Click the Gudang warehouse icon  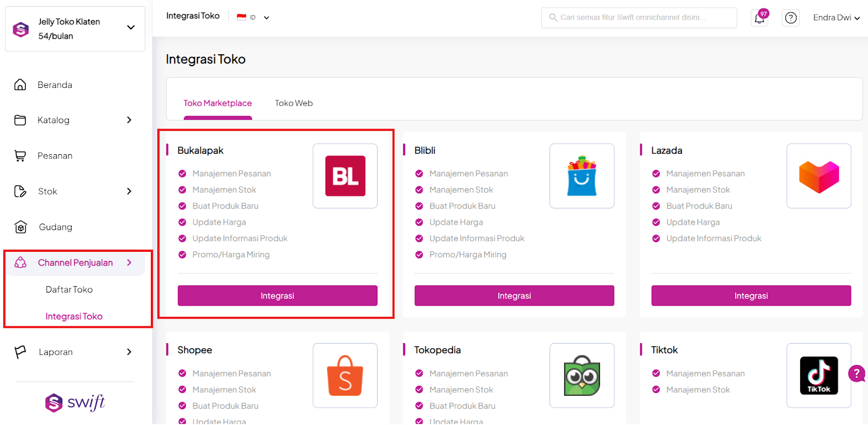coord(21,227)
